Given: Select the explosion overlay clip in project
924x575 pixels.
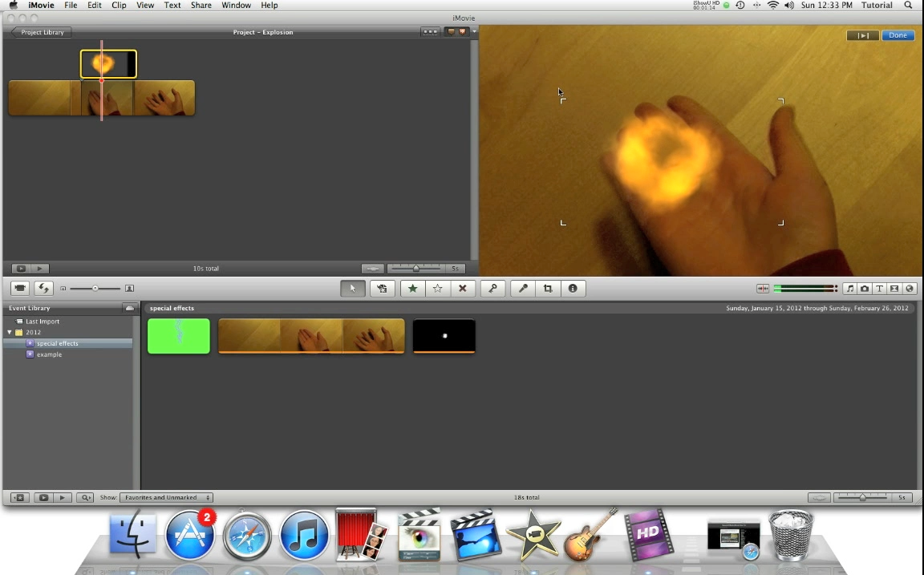Looking at the screenshot, I should [108, 64].
